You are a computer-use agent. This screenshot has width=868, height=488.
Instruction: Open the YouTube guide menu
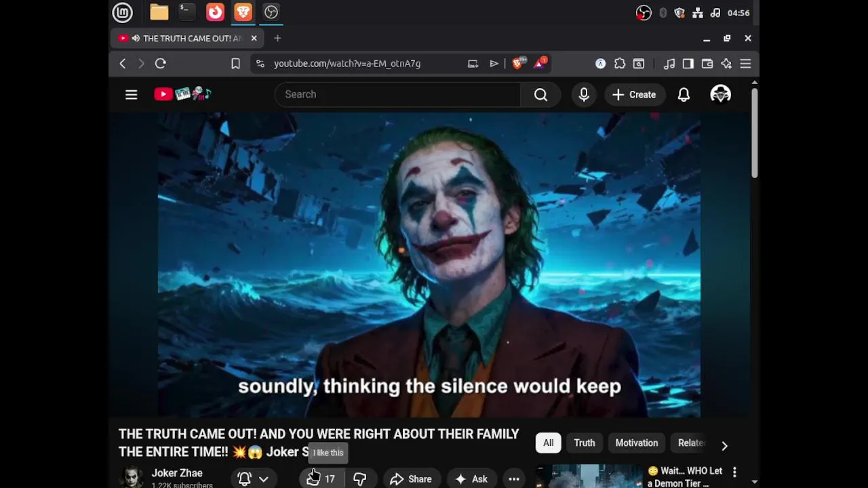tap(132, 95)
